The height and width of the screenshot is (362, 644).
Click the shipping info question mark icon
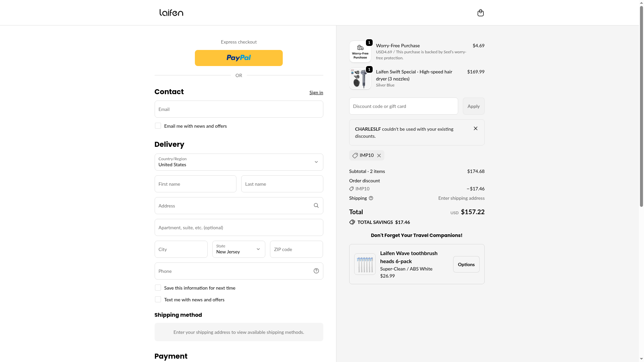371,198
